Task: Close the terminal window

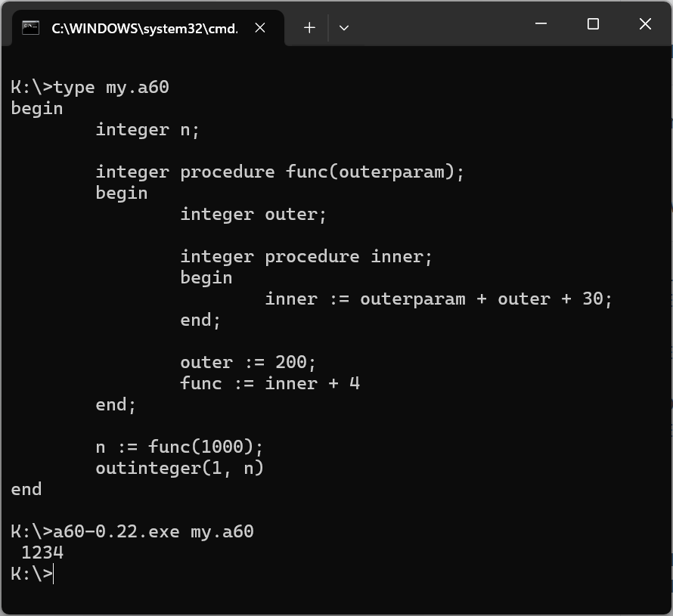Action: (645, 23)
